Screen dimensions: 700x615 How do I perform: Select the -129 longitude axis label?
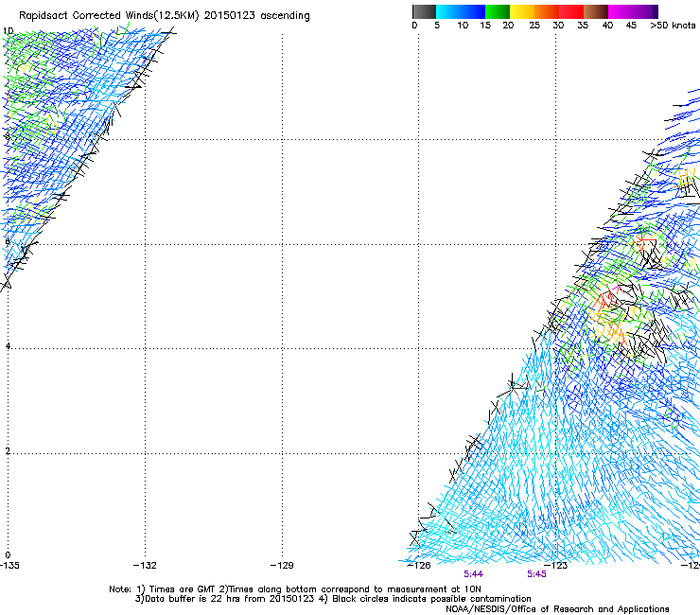point(282,566)
